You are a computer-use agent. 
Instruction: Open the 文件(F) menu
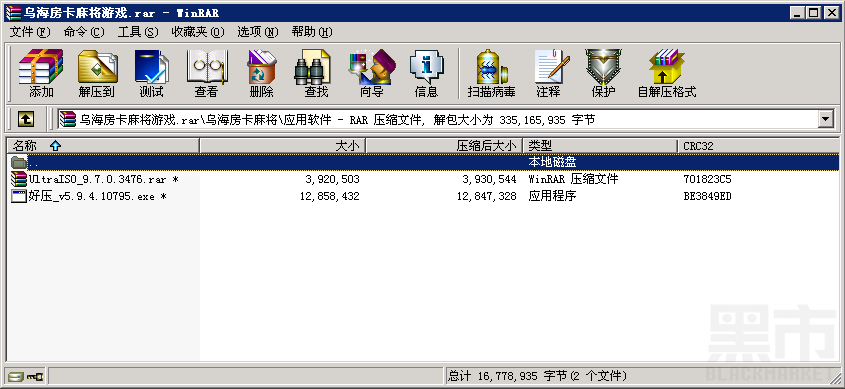point(30,32)
